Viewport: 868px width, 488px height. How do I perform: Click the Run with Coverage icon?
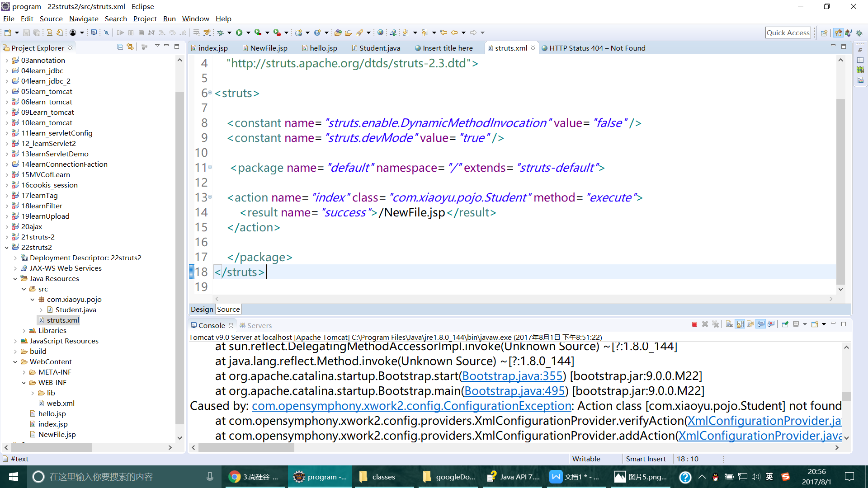[258, 33]
